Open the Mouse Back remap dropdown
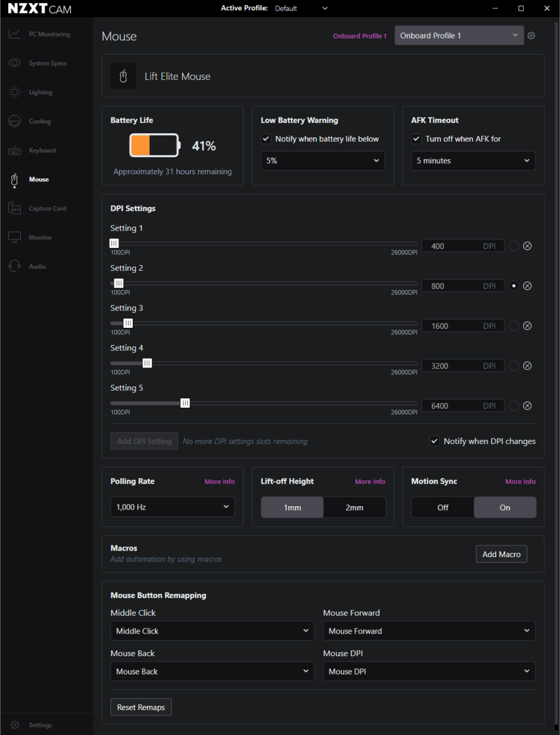Image resolution: width=560 pixels, height=735 pixels. (x=212, y=671)
